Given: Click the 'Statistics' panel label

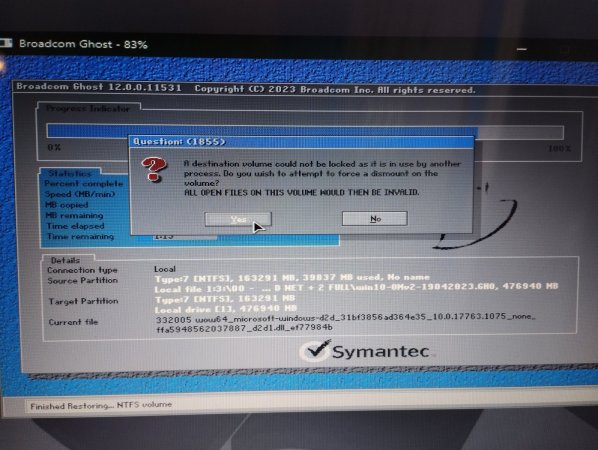Looking at the screenshot, I should point(70,174).
